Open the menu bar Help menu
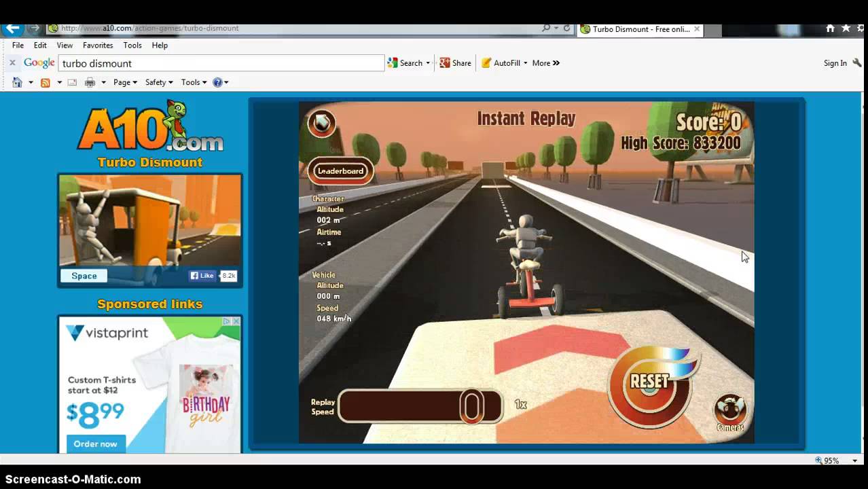868x489 pixels. 160,46
